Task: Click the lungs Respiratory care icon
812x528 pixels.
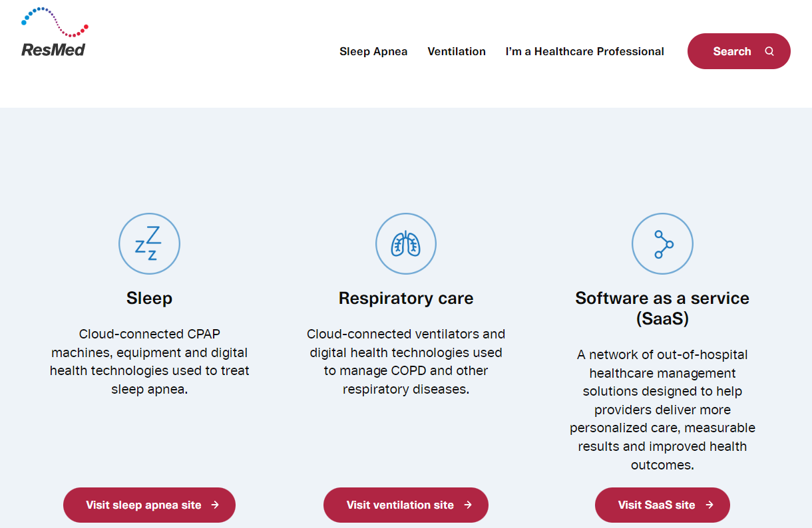Action: (x=406, y=244)
